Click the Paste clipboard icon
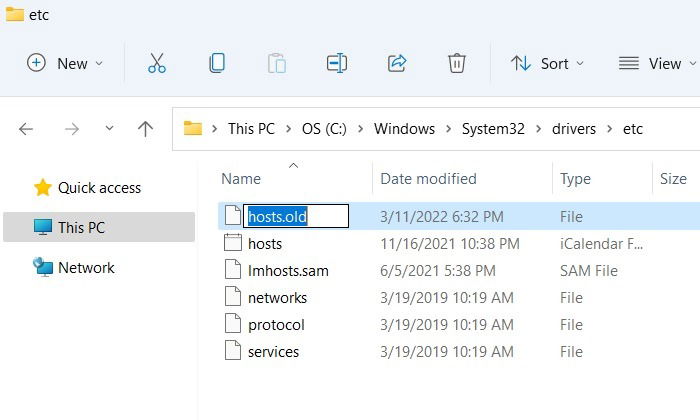The image size is (700, 420). (277, 63)
